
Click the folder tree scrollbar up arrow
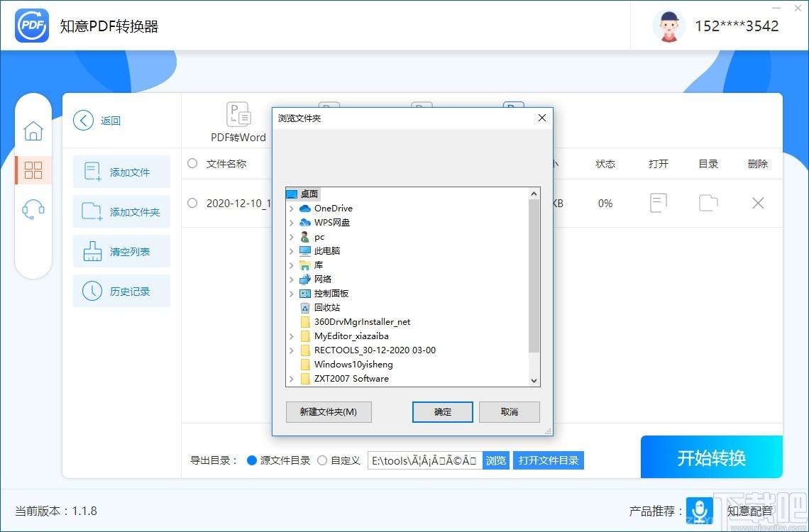tap(534, 194)
